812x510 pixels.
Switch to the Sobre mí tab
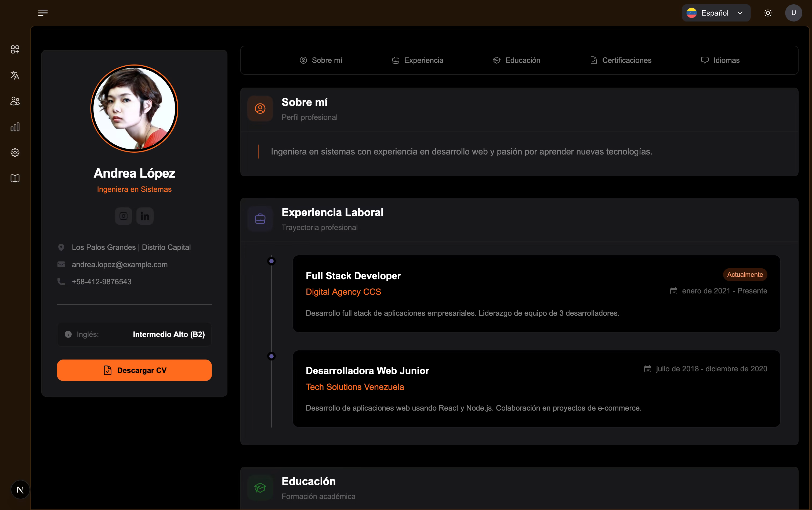[321, 60]
